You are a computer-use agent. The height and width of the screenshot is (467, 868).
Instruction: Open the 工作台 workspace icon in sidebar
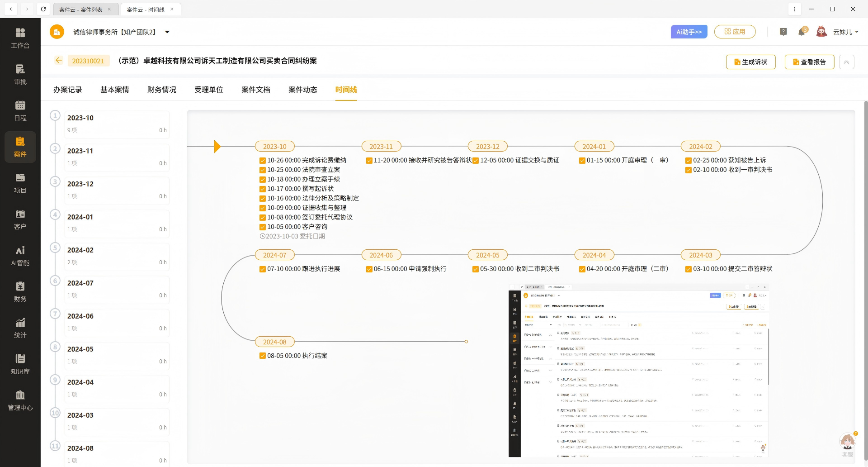click(20, 38)
